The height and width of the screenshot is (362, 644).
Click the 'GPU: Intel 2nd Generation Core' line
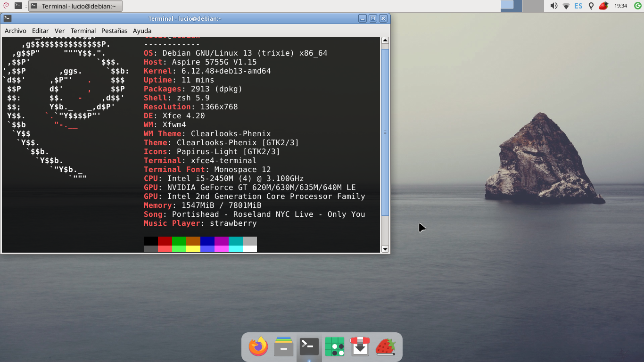pyautogui.click(x=255, y=197)
